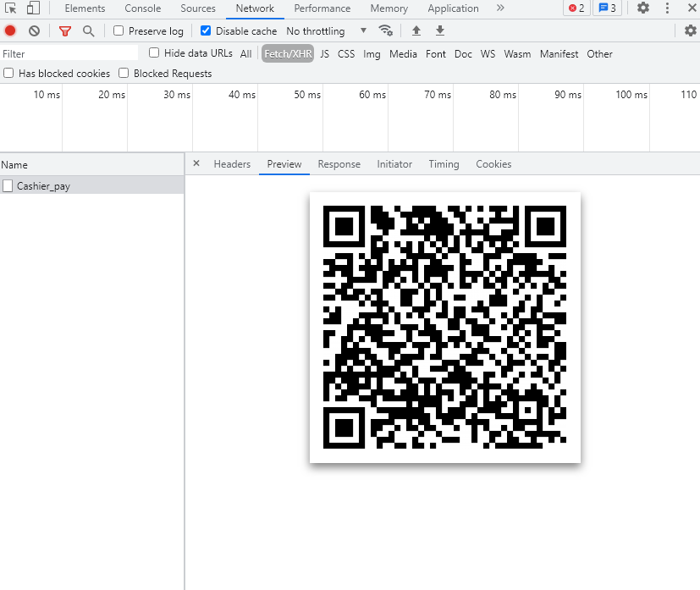Click the Name column header
Image resolution: width=700 pixels, height=590 pixels.
tap(92, 165)
